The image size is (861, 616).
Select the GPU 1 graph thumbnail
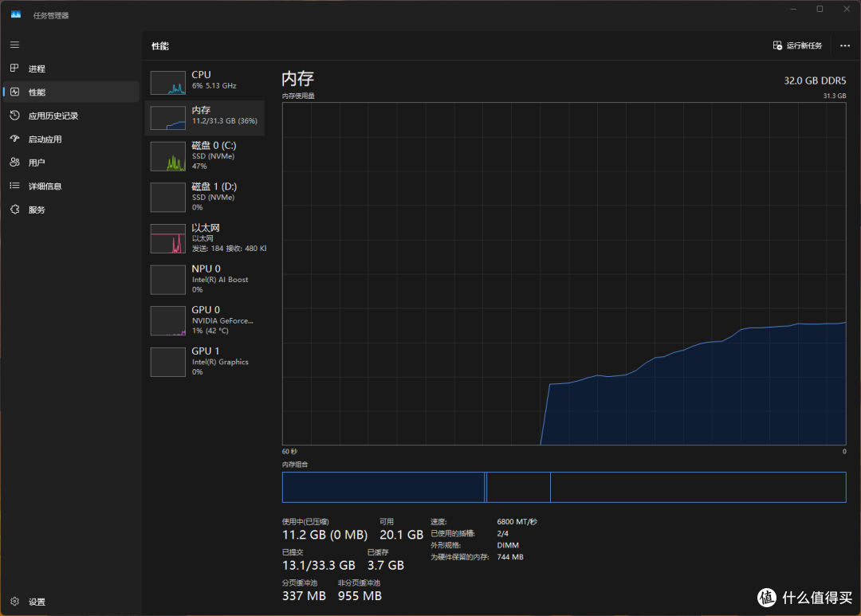168,362
